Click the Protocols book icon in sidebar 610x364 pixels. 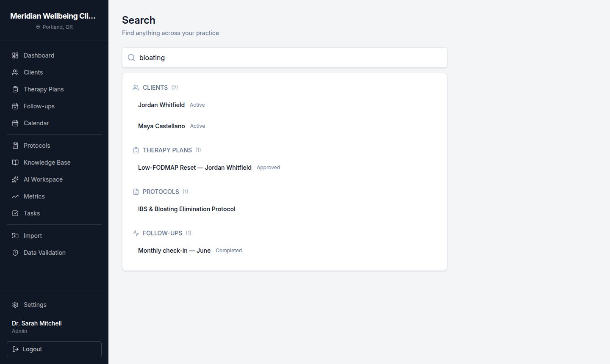15,146
